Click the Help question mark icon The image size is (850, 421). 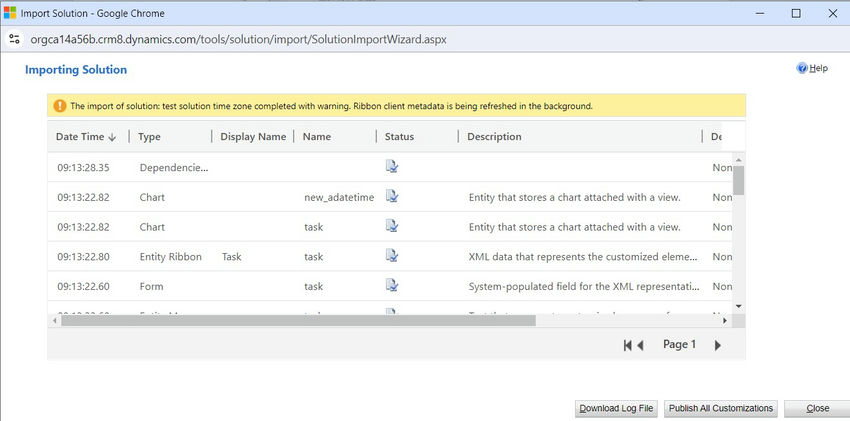pyautogui.click(x=802, y=68)
